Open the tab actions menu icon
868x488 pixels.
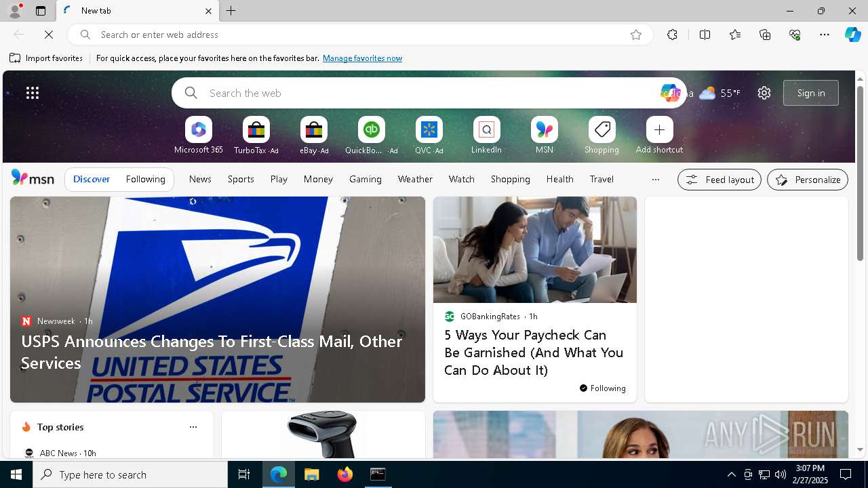tap(41, 11)
